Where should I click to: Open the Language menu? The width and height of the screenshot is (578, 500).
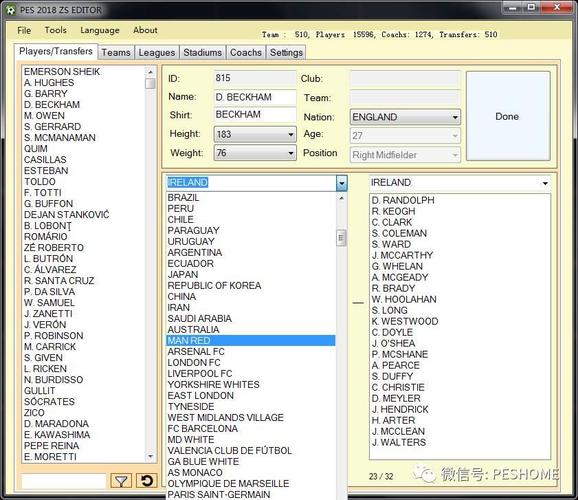[100, 30]
